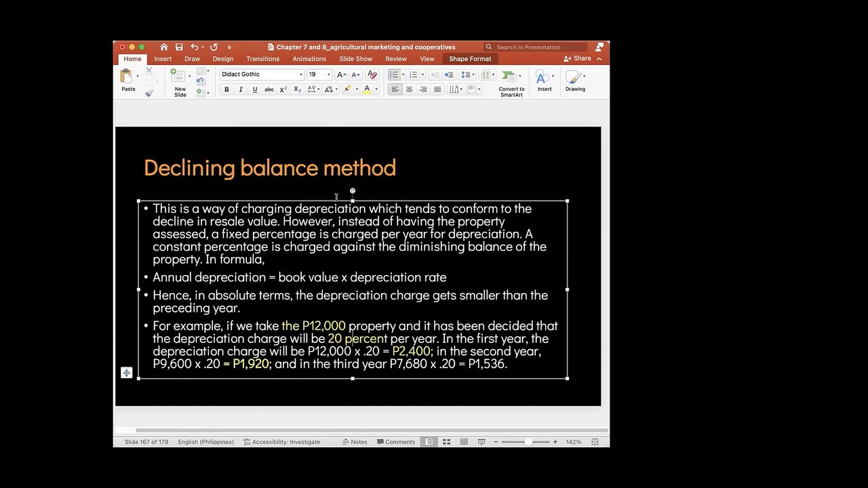Open the Drawing tools group
This screenshot has width=868, height=488.
[575, 81]
